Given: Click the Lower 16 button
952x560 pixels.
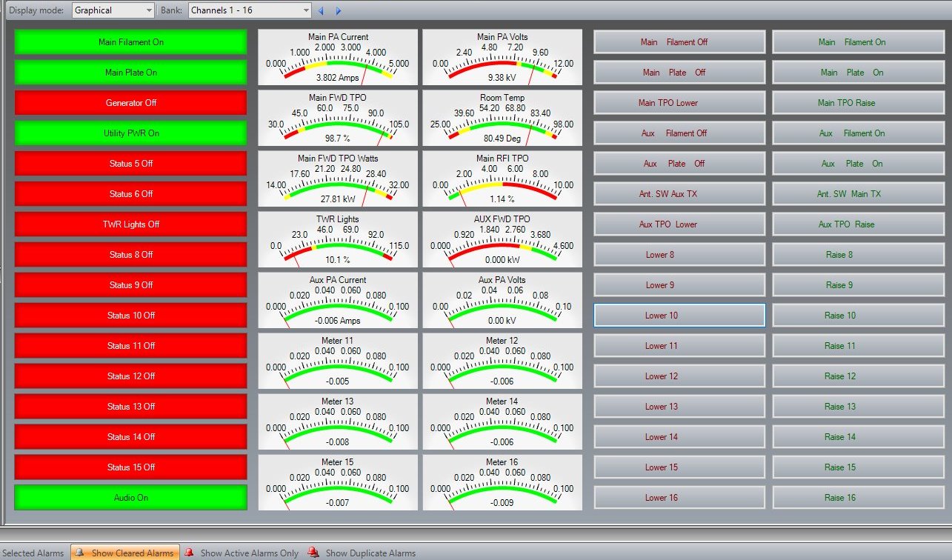Looking at the screenshot, I should click(x=679, y=498).
